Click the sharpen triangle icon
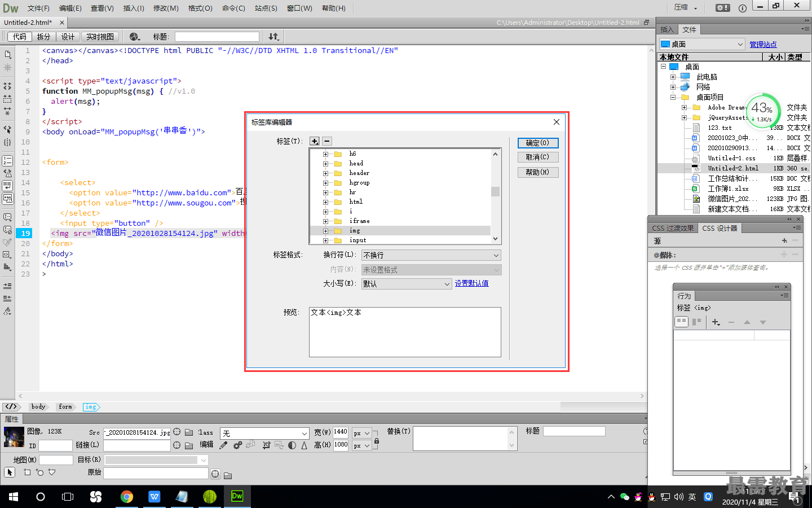812x508 pixels. coord(304,445)
